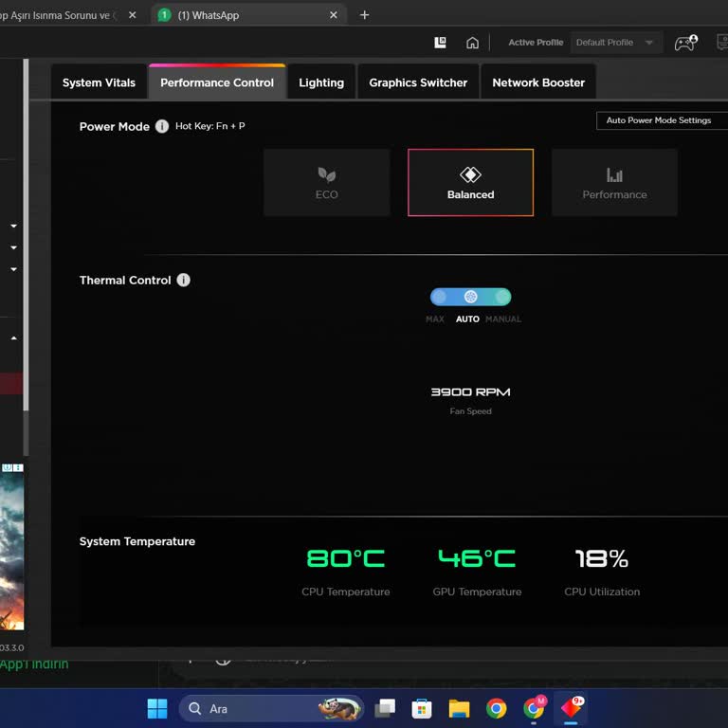
Task: Open Microsoft Store from the taskbar
Action: 422,708
